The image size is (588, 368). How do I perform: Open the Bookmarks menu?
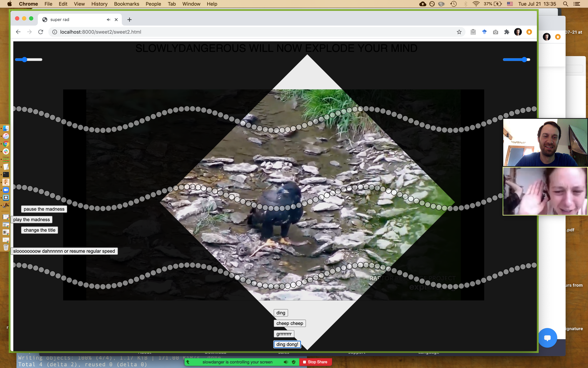pos(127,4)
